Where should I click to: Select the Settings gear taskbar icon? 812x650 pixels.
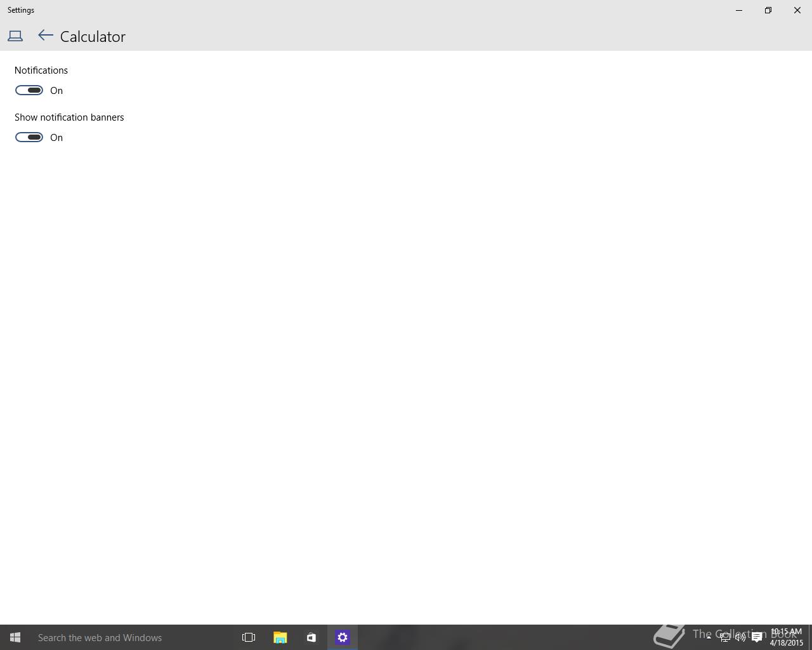coord(343,637)
